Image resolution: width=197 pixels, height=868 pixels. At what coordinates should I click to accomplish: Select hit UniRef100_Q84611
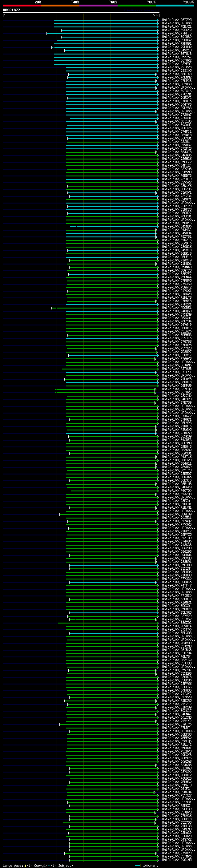176,464
